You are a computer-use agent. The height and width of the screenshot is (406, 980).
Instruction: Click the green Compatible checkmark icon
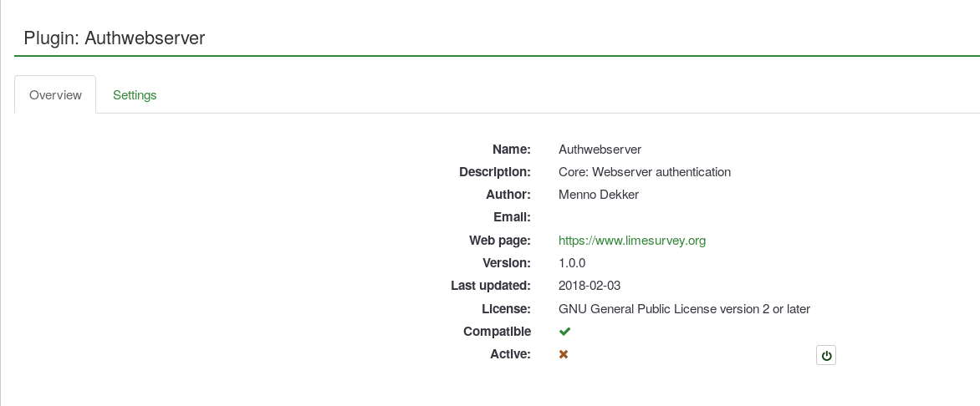(x=564, y=332)
